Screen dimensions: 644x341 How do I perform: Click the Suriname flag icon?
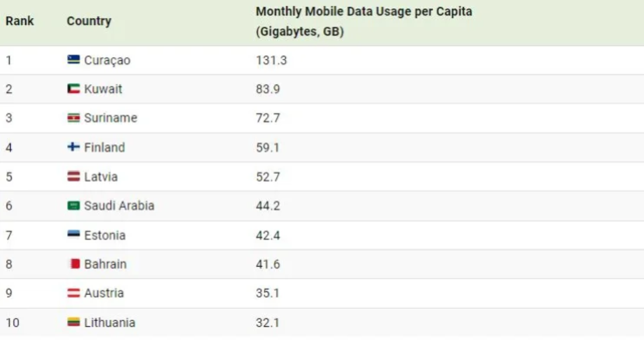pyautogui.click(x=73, y=118)
